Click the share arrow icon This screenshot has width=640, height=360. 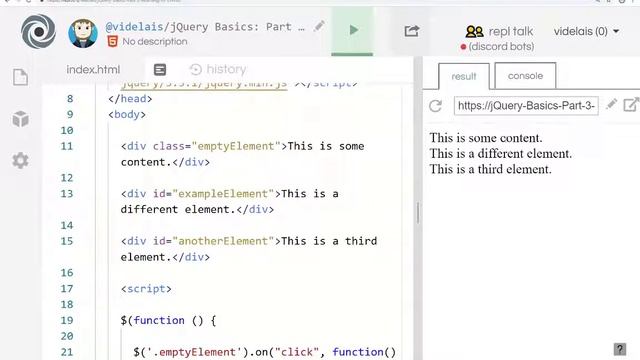coord(411,31)
